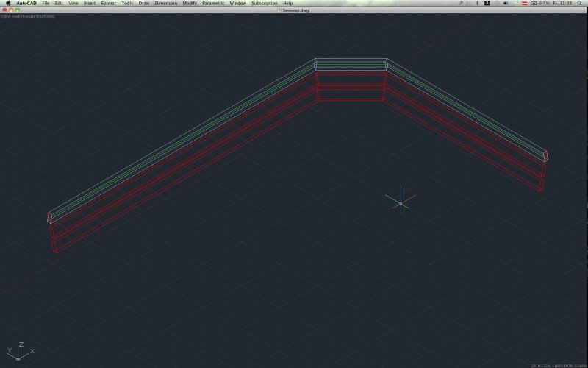Open the Help menu
This screenshot has width=588, height=368.
coord(288,3)
